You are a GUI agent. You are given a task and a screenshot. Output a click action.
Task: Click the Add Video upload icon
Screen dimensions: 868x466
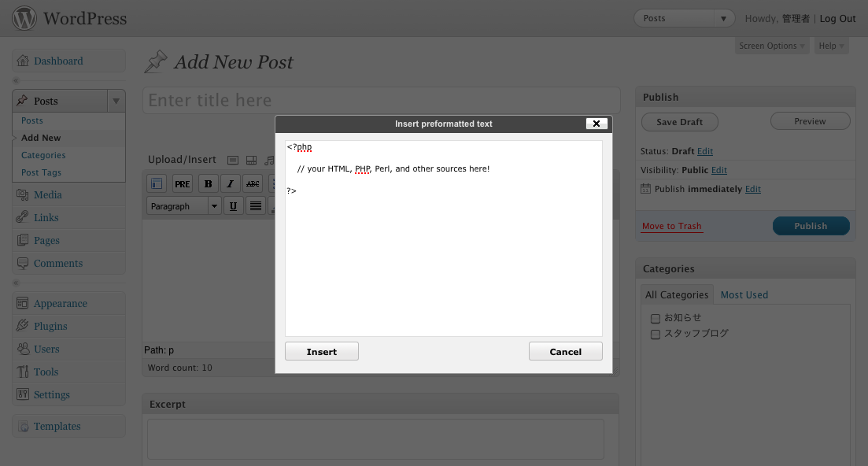point(251,160)
